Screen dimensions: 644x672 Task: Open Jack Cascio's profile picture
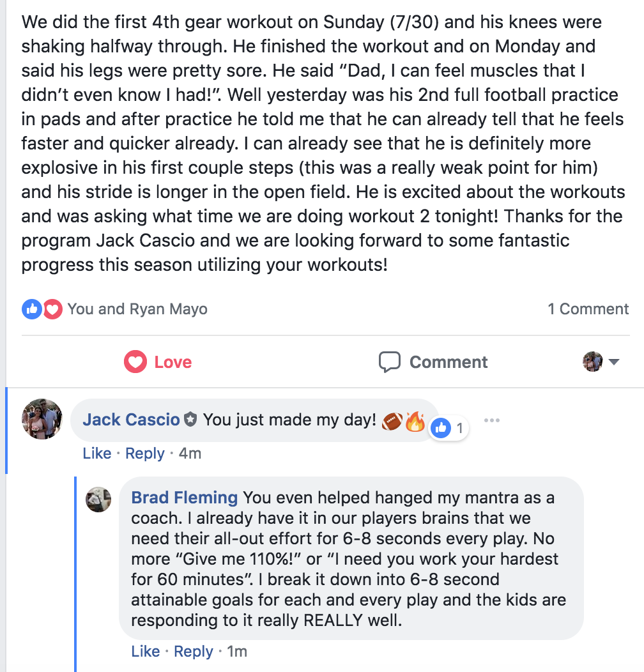42,419
